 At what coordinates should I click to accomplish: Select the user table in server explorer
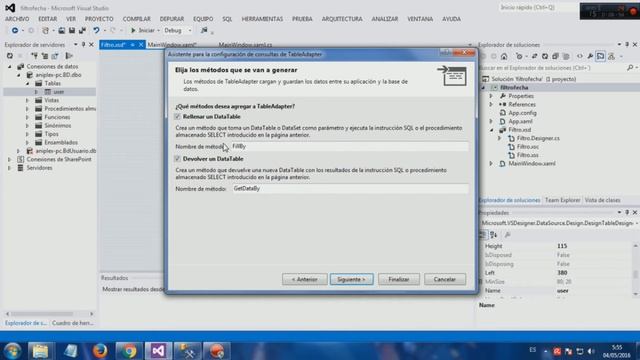pos(59,92)
